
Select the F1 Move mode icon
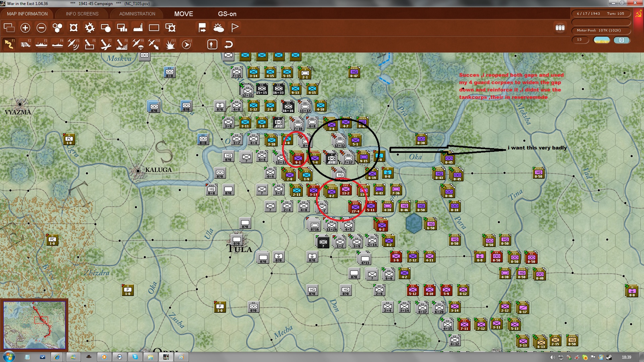tap(9, 44)
